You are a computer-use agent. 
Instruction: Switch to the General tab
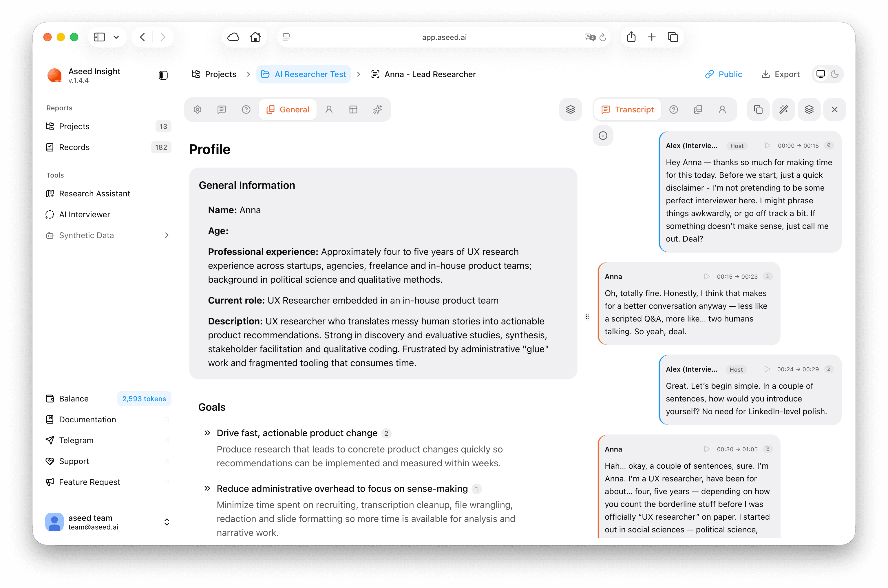pyautogui.click(x=288, y=109)
